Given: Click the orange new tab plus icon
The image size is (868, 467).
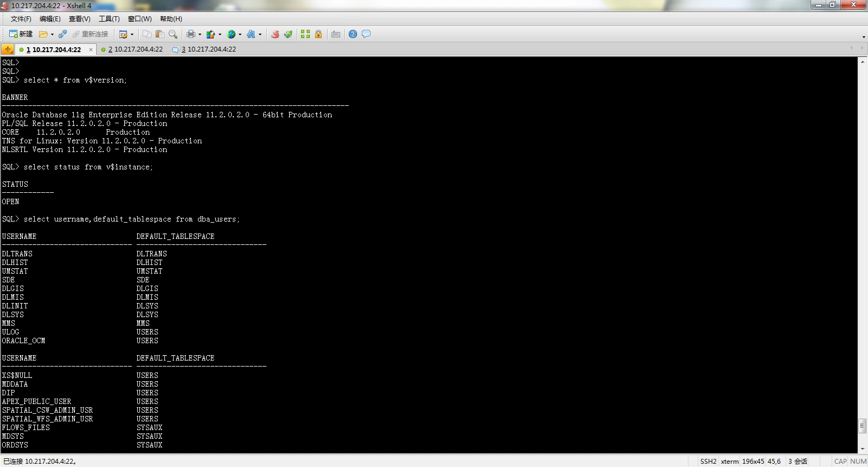Looking at the screenshot, I should (8, 49).
